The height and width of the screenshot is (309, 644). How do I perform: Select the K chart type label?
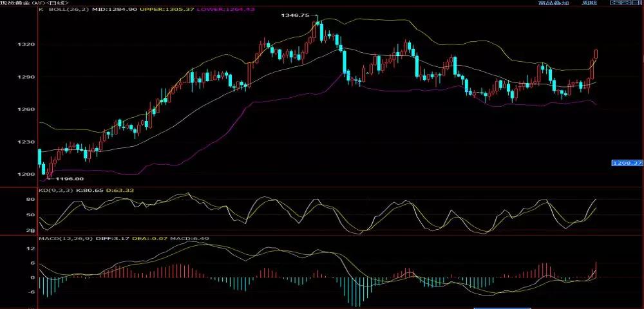click(x=41, y=10)
